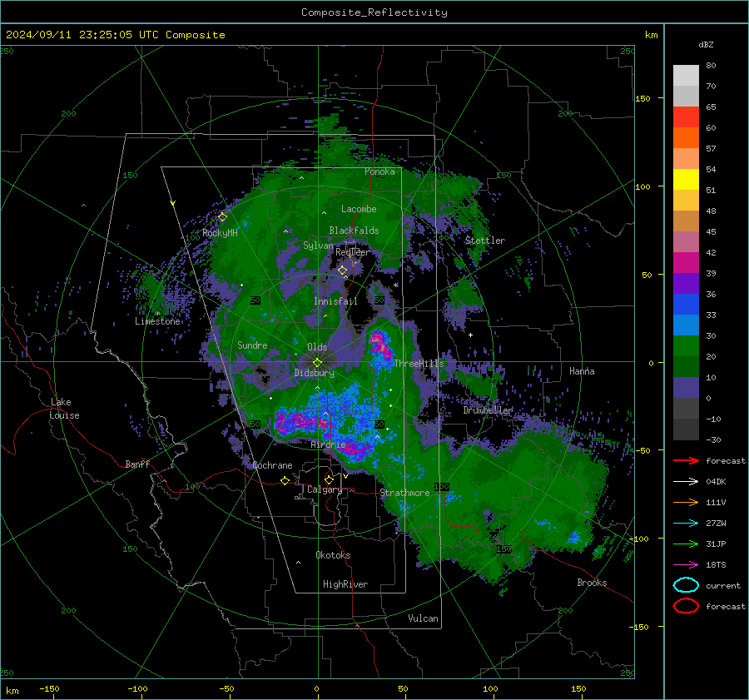Click the Cochrane city label
Viewport: 749px width, 700px height.
272,465
